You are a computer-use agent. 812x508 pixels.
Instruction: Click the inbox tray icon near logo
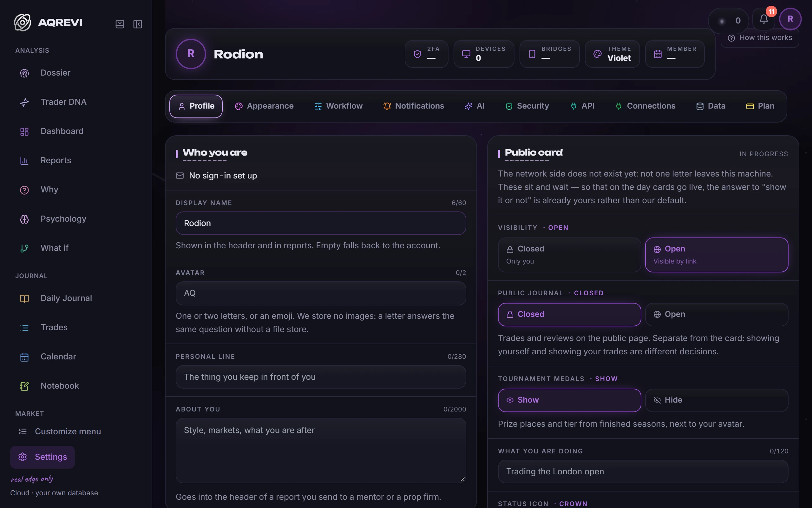pos(120,24)
